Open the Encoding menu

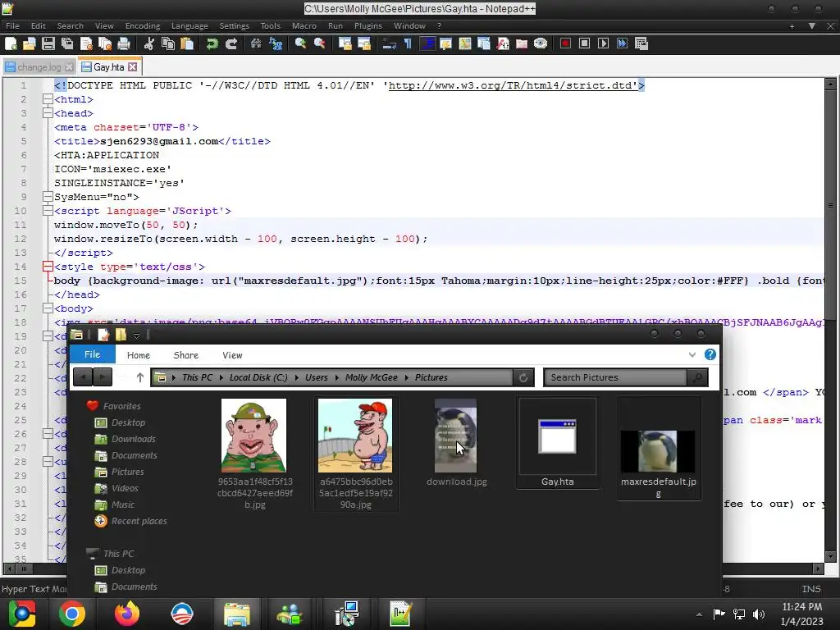pyautogui.click(x=143, y=25)
